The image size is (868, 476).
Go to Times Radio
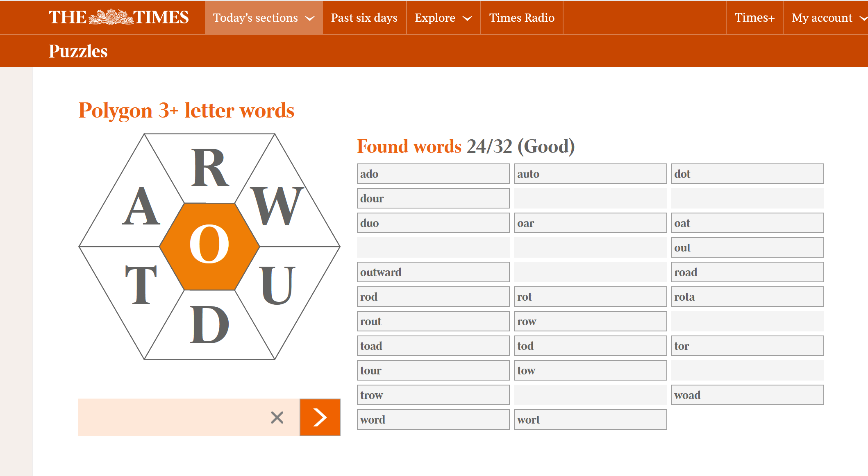point(521,18)
